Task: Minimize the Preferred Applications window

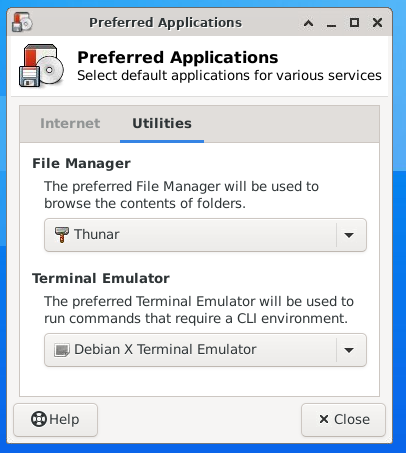Action: click(x=331, y=23)
